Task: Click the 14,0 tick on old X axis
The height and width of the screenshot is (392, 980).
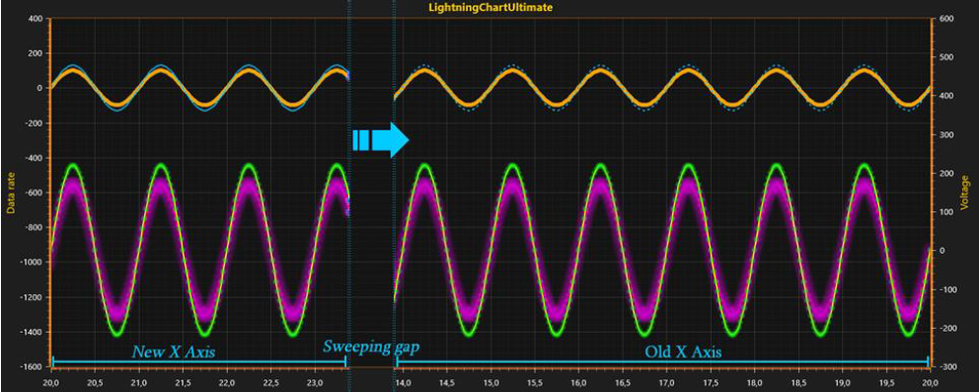Action: point(403,382)
